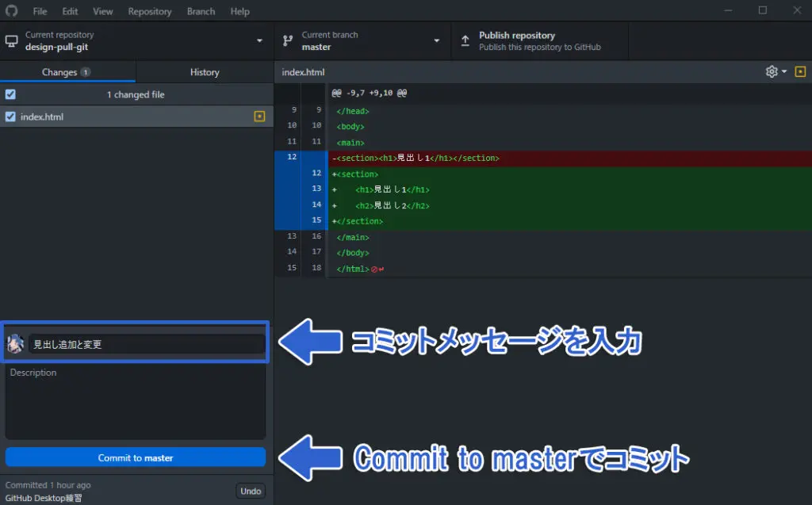812x505 pixels.
Task: Switch to the History tab
Action: [204, 72]
